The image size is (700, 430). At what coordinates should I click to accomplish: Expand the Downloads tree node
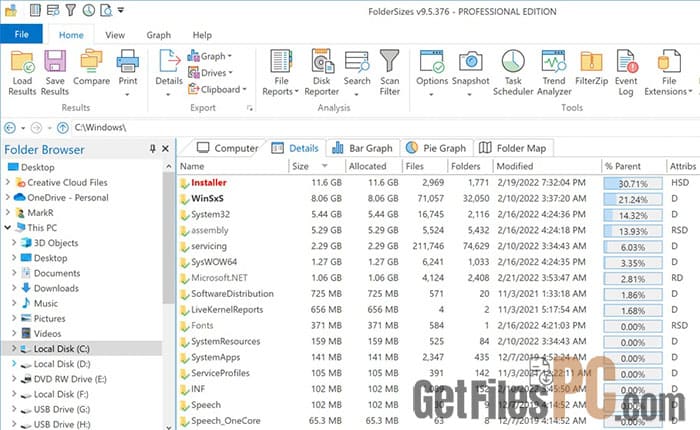point(14,288)
